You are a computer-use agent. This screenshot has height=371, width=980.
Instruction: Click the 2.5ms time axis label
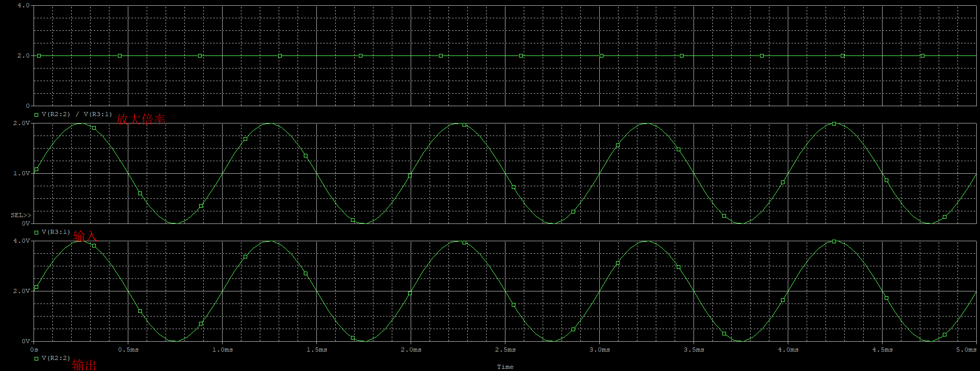505,350
